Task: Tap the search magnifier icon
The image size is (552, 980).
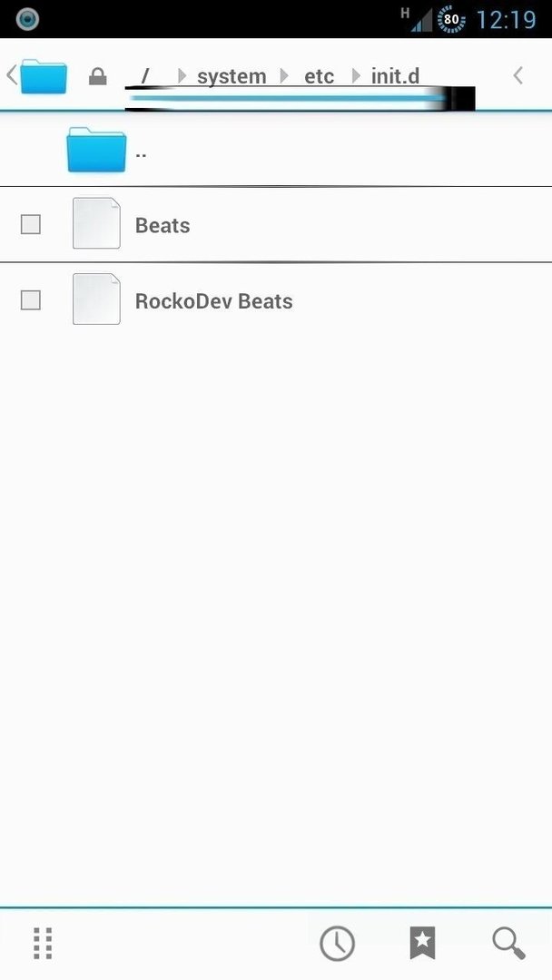Action: (x=508, y=943)
